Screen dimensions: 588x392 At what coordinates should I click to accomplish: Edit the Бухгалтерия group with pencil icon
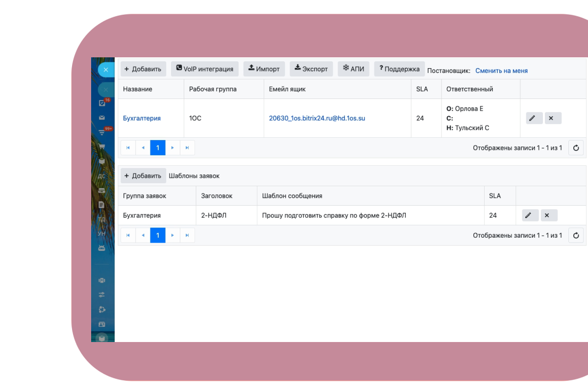(534, 118)
